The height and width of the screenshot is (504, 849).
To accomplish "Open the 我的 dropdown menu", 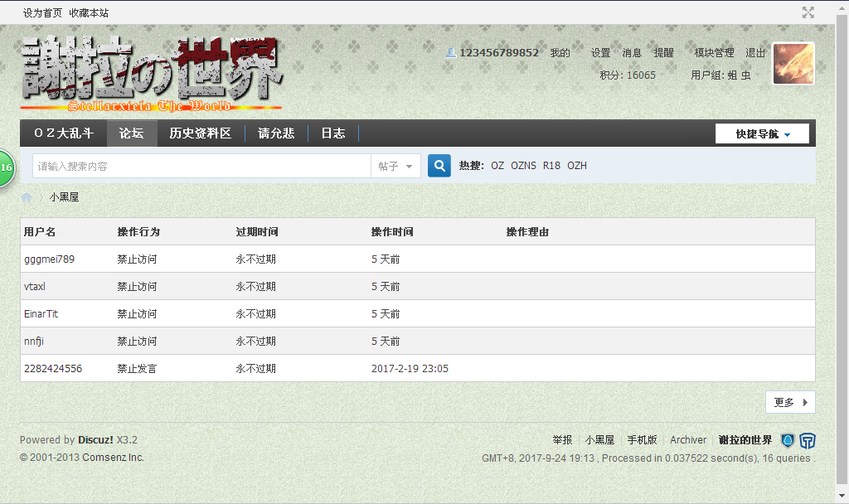I will click(560, 52).
